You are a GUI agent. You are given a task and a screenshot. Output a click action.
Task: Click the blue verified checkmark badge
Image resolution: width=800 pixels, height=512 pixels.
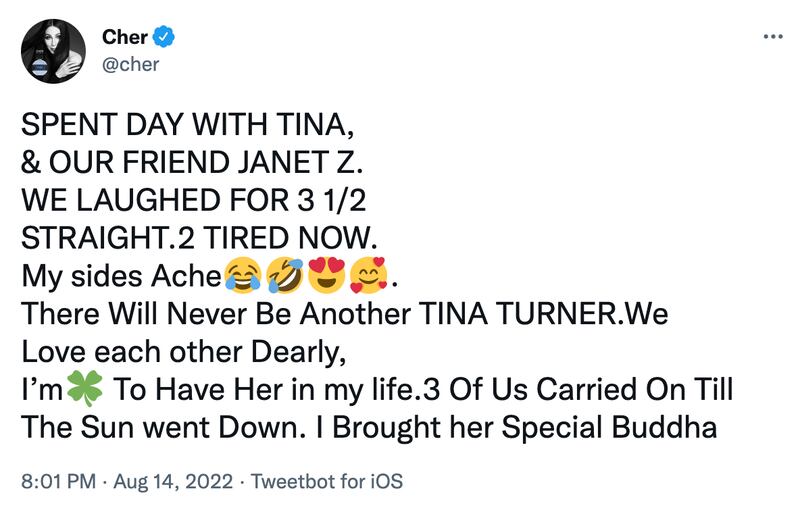[165, 38]
